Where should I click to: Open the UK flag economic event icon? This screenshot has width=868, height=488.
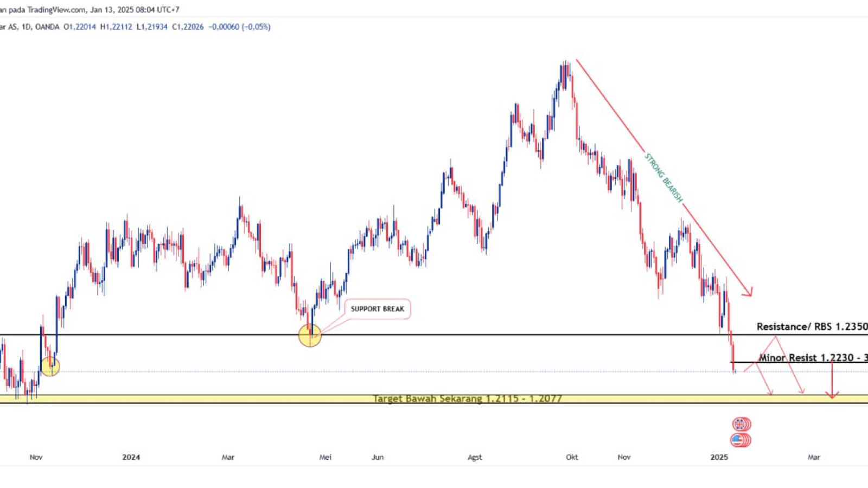(x=739, y=424)
